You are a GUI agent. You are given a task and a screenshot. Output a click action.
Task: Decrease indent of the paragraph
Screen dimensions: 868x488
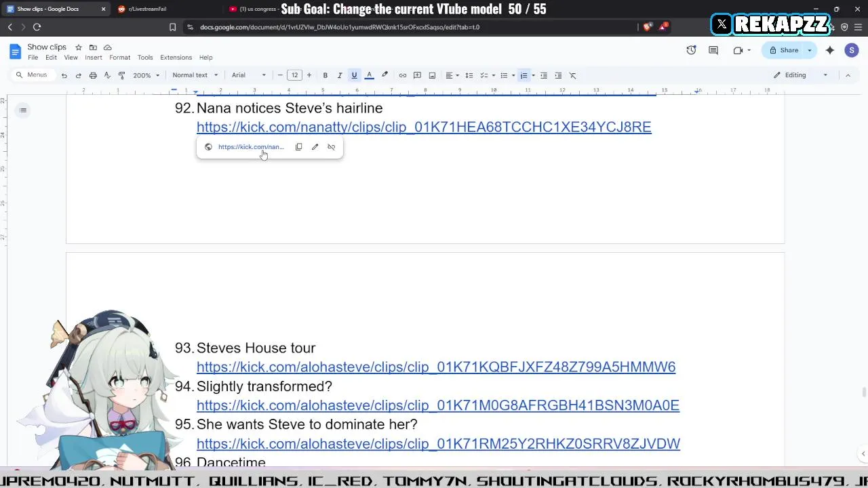544,75
